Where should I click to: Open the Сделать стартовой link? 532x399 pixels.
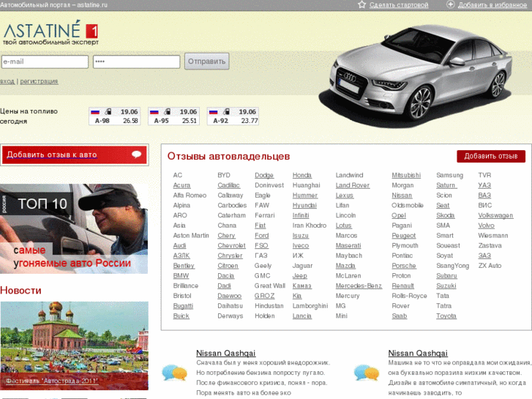pos(399,5)
